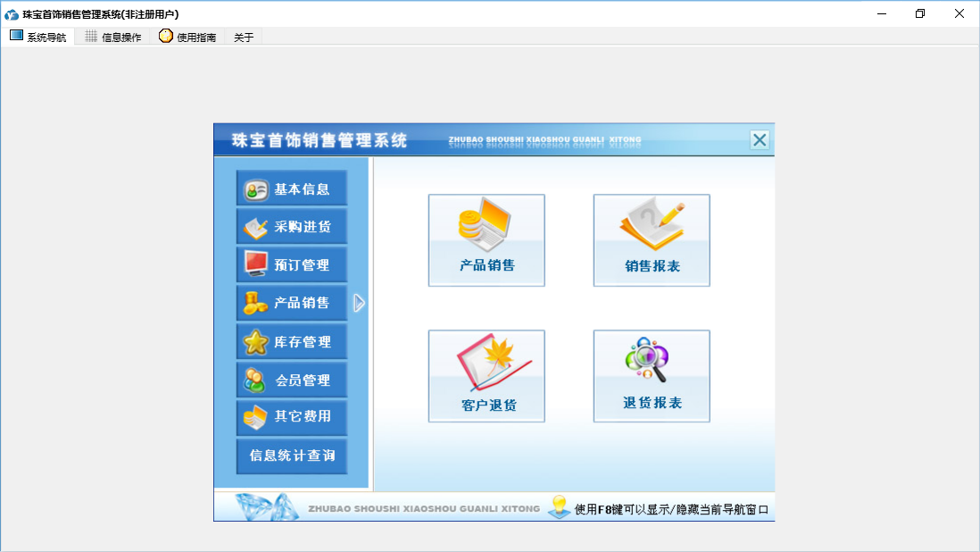Viewport: 980px width, 552px height.
Task: Select 产品销售 sidebar button
Action: pos(292,303)
